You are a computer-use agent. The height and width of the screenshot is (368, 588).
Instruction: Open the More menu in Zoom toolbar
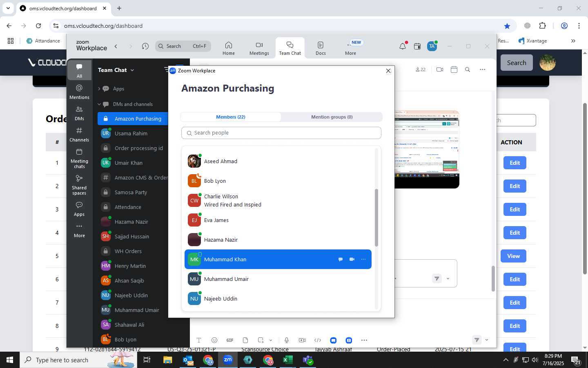tap(350, 48)
